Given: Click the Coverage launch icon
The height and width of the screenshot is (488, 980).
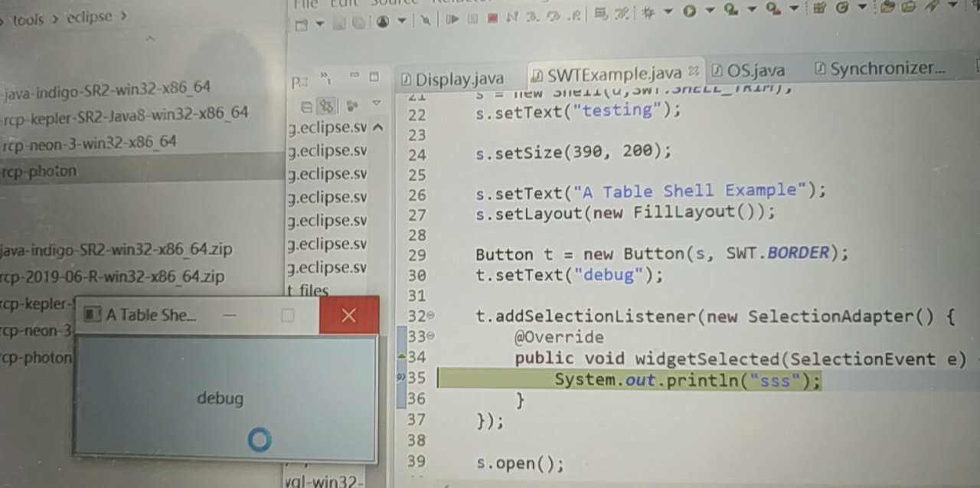Looking at the screenshot, I should tap(731, 9).
